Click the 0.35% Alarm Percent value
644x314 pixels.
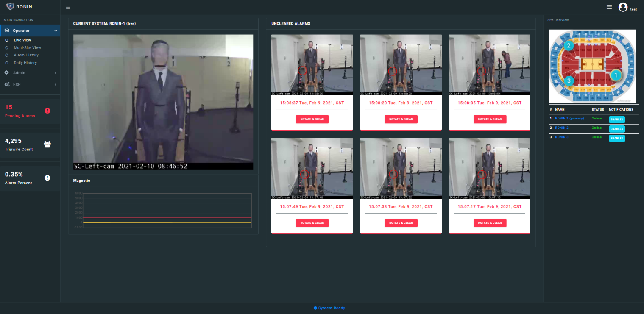tap(14, 174)
